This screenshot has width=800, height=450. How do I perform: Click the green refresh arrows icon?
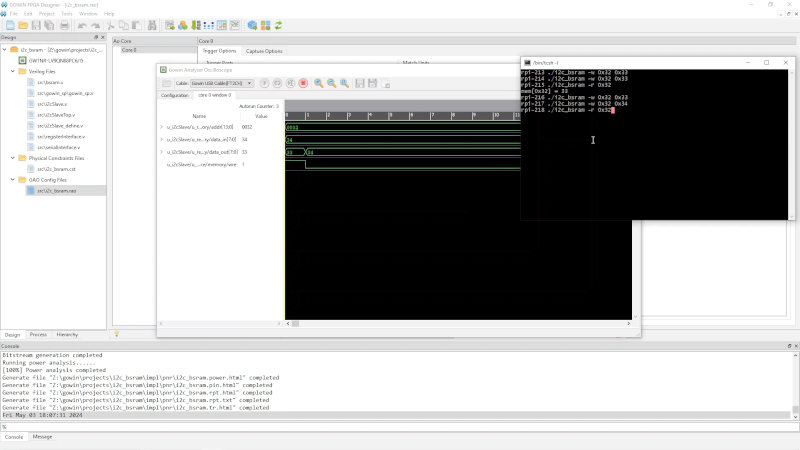[x=279, y=25]
